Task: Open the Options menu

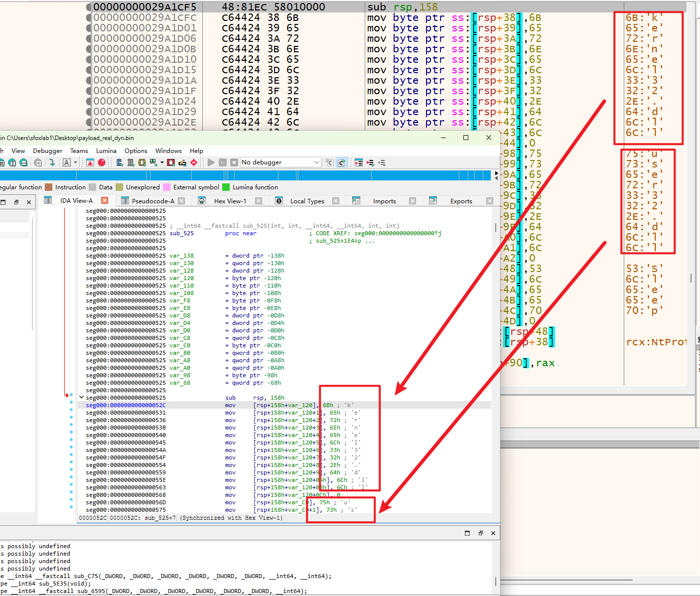Action: (136, 151)
